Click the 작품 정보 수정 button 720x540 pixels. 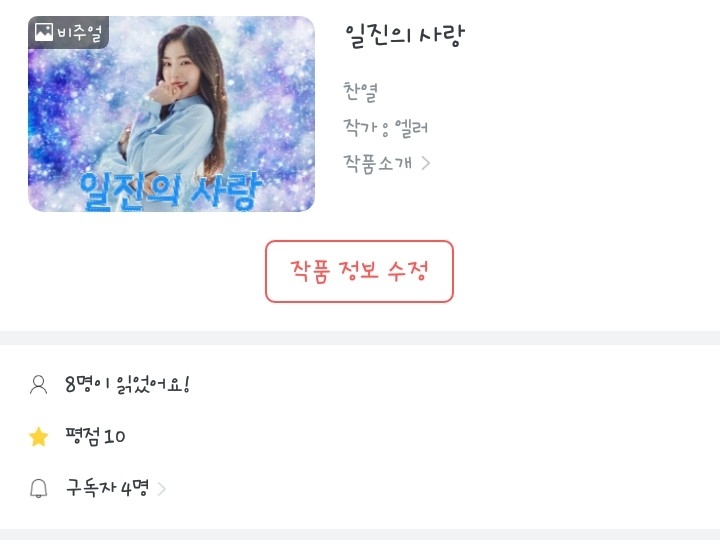point(360,271)
